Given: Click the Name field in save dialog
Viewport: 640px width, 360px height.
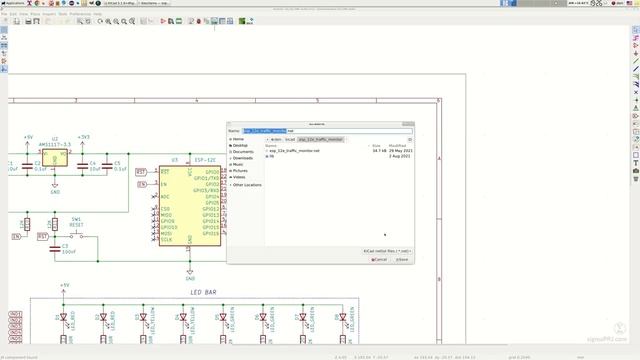Looking at the screenshot, I should pyautogui.click(x=327, y=131).
